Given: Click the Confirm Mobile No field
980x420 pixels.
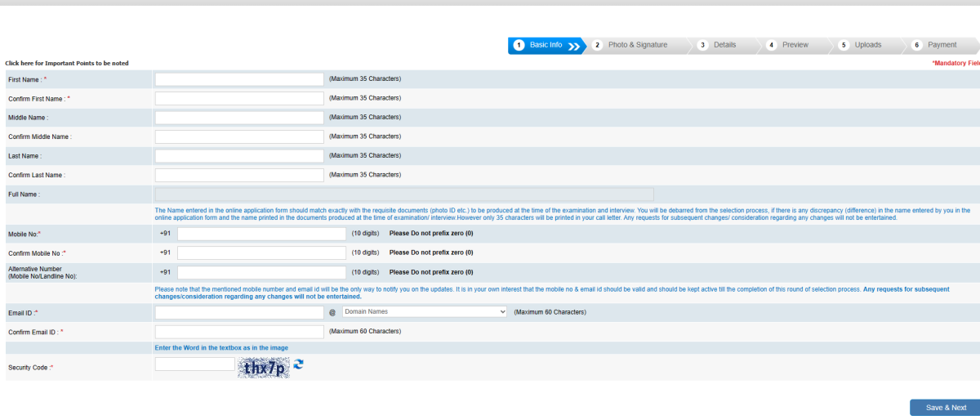Looking at the screenshot, I should click(x=261, y=253).
